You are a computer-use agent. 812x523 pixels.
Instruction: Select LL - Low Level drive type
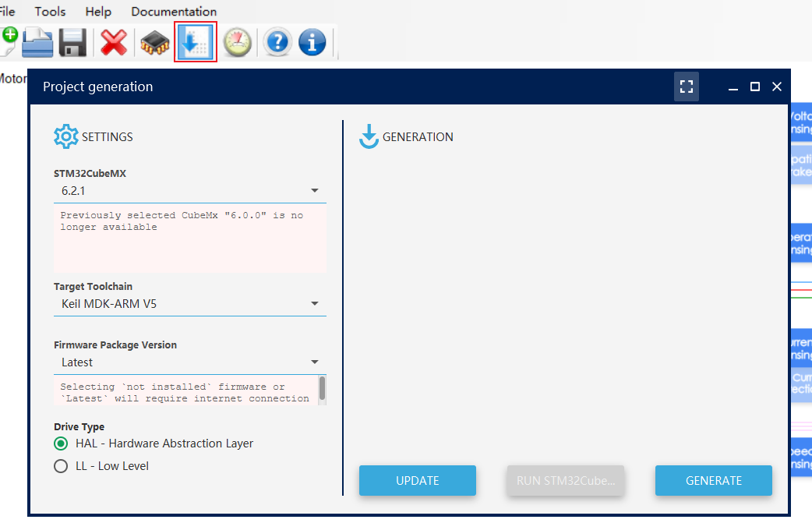pos(101,466)
